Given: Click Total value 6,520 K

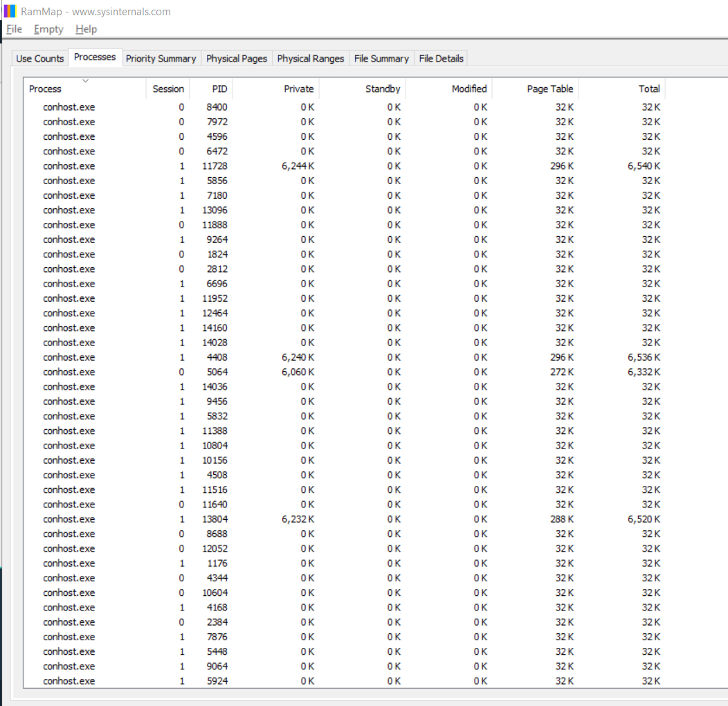Looking at the screenshot, I should tap(644, 519).
